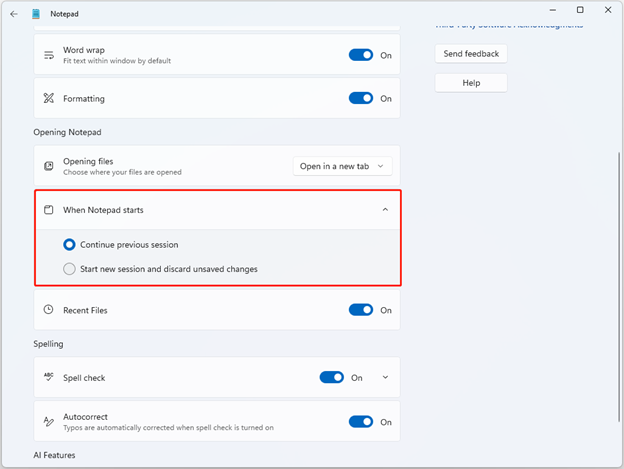Viewport: 624px width, 469px height.
Task: Turn off the Word wrap toggle
Action: click(x=361, y=55)
